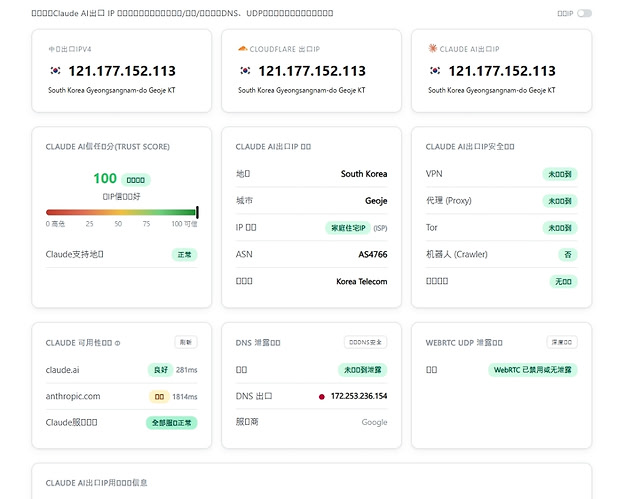Image resolution: width=642 pixels, height=499 pixels.
Task: Click the VPN not-detected badge
Action: pos(560,174)
